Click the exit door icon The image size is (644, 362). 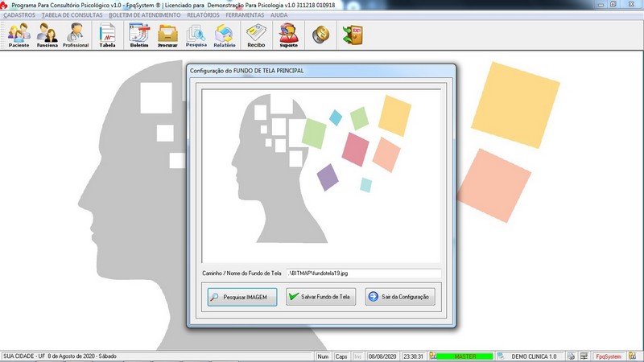[x=353, y=35]
